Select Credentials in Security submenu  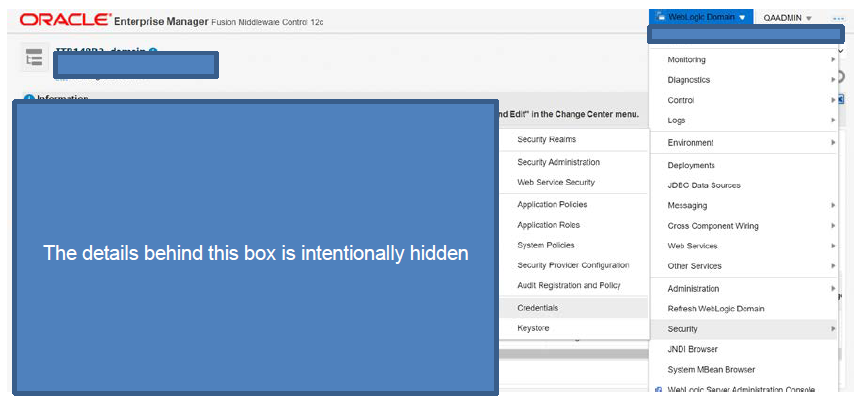574,308
